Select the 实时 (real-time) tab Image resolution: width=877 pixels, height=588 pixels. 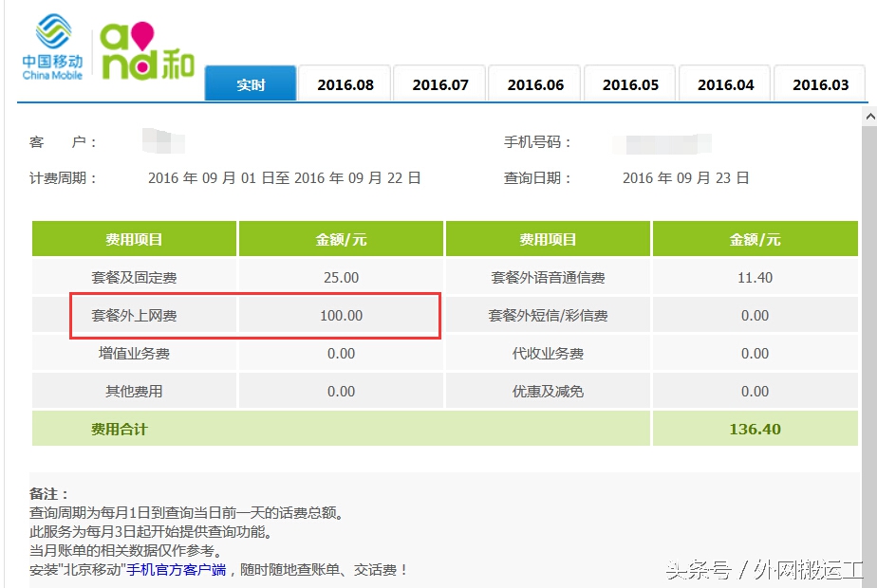250,83
